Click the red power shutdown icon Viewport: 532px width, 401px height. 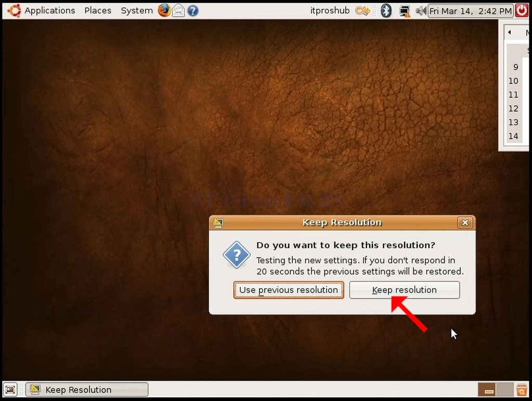pyautogui.click(x=522, y=10)
